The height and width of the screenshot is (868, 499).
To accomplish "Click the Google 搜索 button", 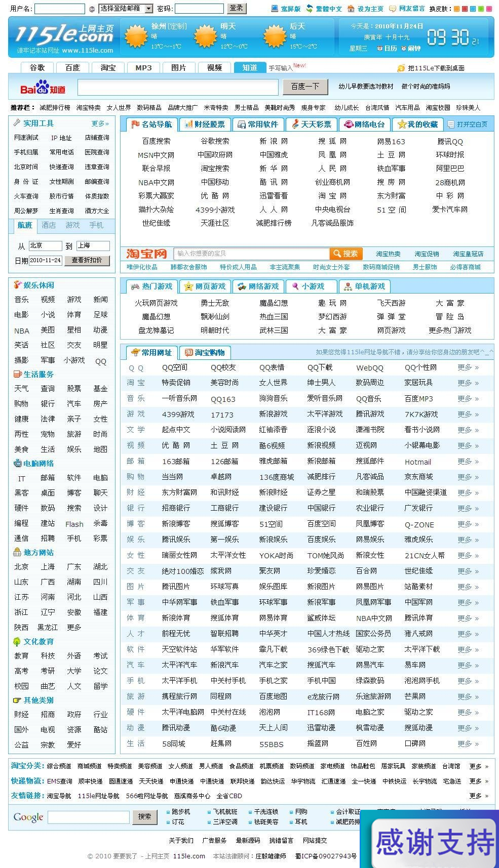I will tap(145, 816).
